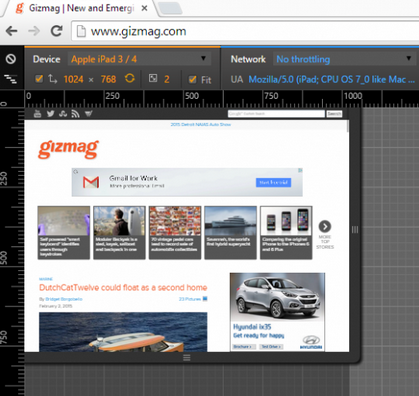The height and width of the screenshot is (396, 419).
Task: Click the www.gizmag.com address bar
Action: [x=245, y=31]
